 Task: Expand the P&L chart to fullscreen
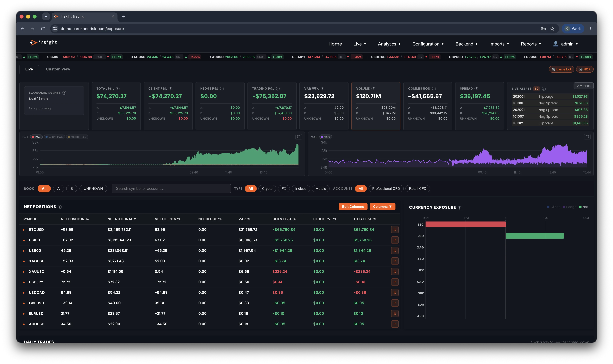coord(299,137)
